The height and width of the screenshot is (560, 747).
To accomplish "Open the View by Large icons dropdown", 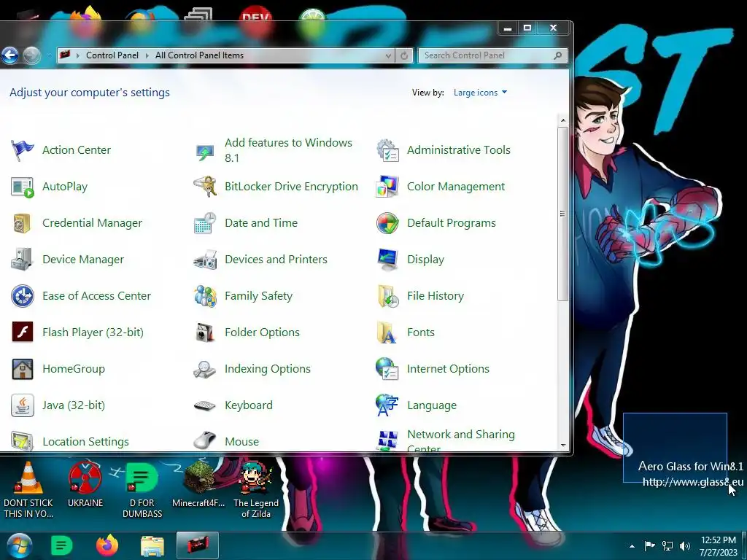I will click(480, 93).
